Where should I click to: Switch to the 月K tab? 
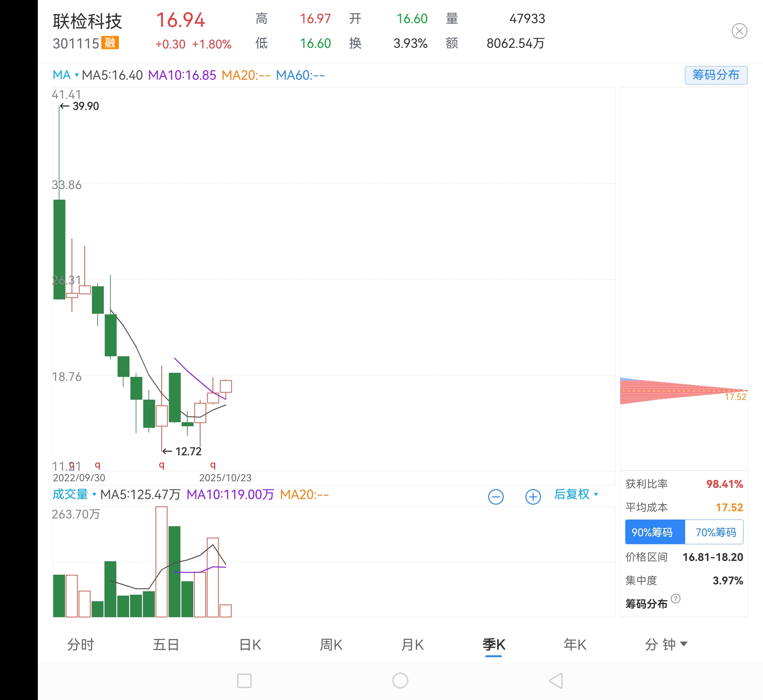point(412,644)
